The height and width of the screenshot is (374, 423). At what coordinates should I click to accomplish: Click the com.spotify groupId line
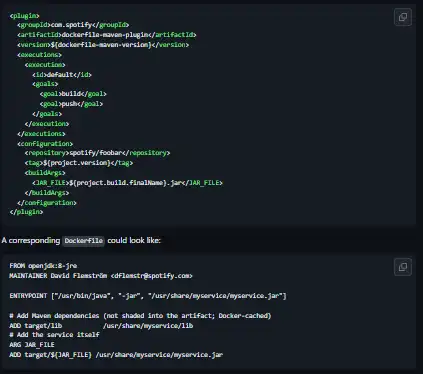coord(73,25)
